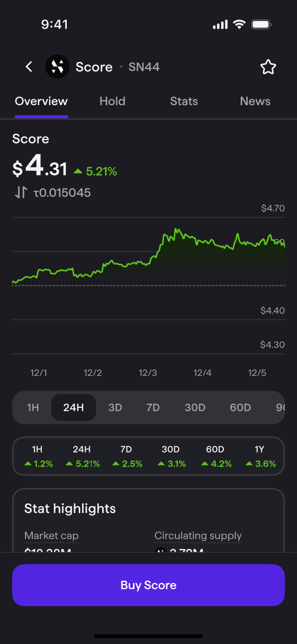Open the Stats tab
297x644 pixels.
point(184,101)
